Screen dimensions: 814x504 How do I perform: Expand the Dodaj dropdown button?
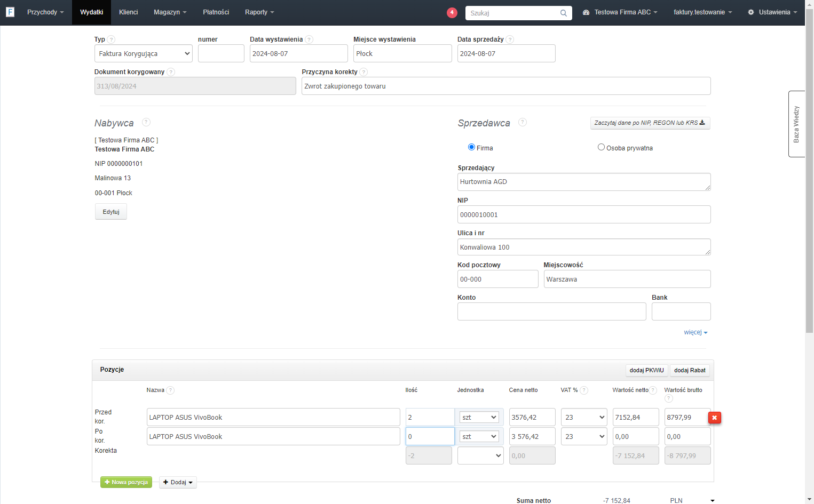(x=178, y=482)
